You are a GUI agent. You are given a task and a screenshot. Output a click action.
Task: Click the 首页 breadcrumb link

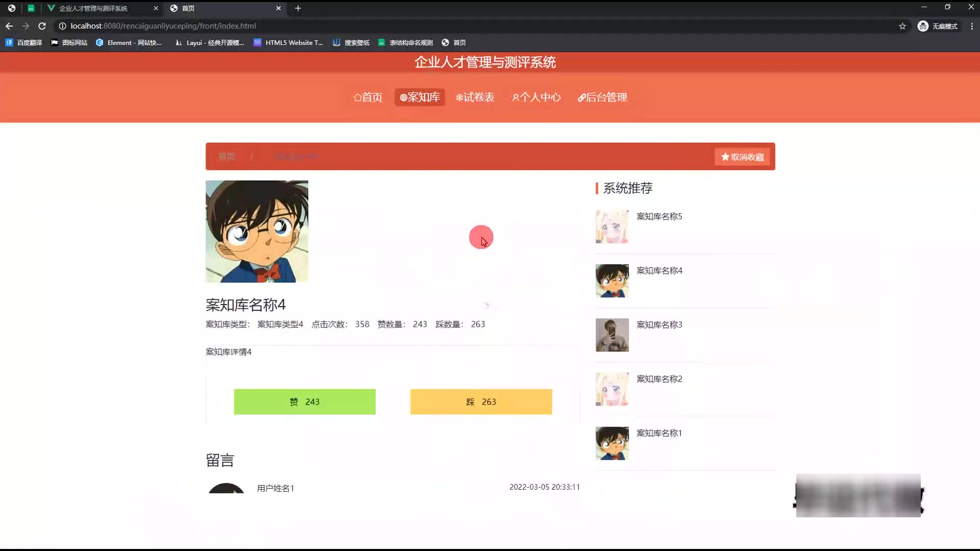(x=227, y=157)
